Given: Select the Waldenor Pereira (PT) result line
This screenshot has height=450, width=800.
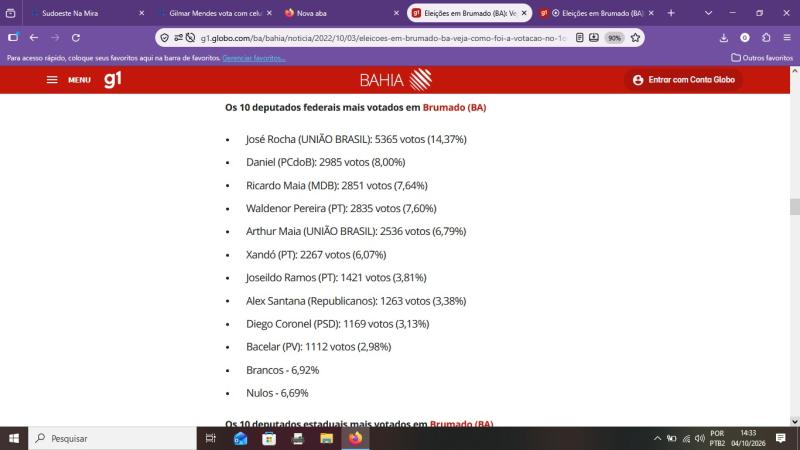Looking at the screenshot, I should pos(341,209).
